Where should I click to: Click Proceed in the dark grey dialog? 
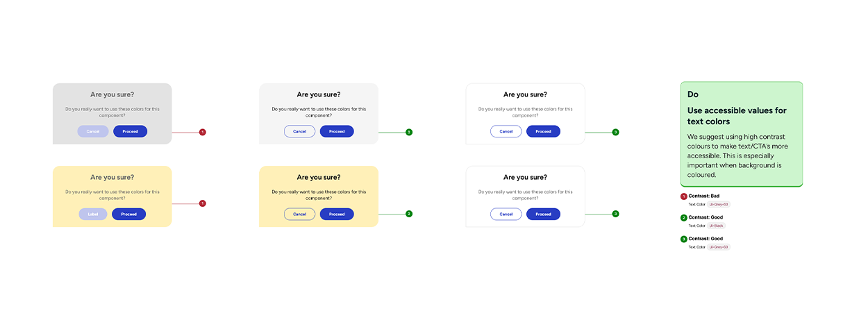(x=130, y=131)
